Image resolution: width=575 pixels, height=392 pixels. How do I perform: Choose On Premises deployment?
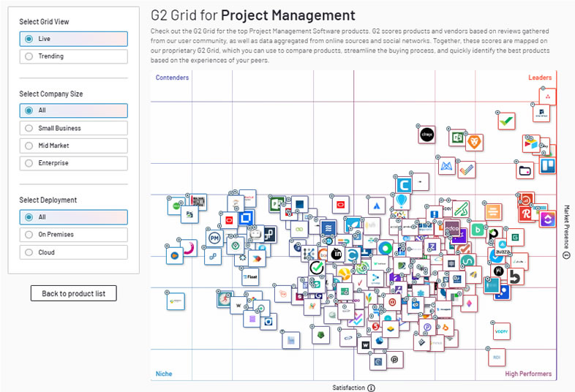coord(73,235)
